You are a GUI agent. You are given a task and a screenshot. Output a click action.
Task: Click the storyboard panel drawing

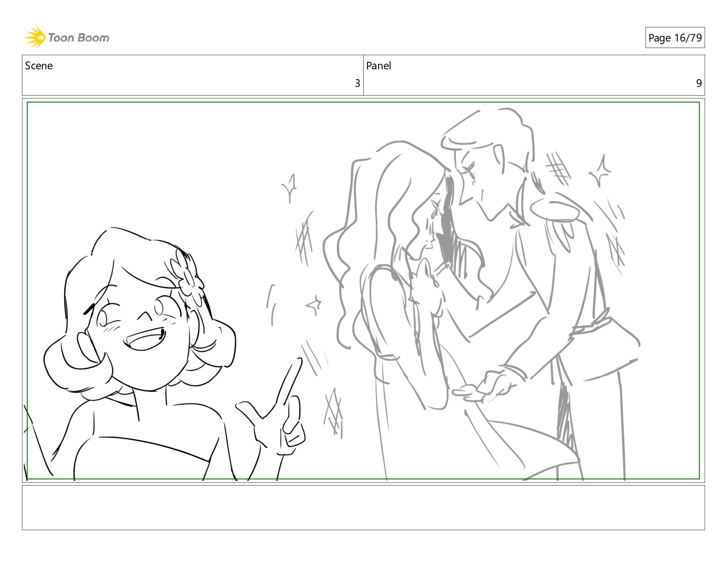point(363,291)
